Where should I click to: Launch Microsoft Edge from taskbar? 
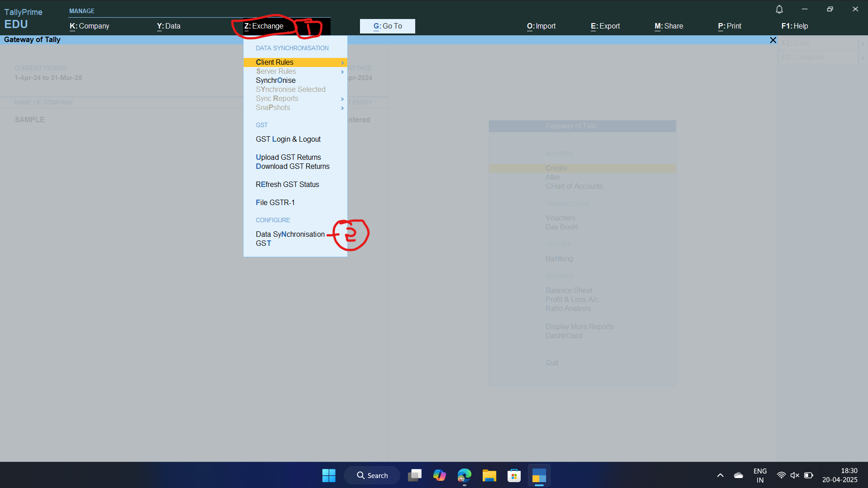[x=464, y=475]
